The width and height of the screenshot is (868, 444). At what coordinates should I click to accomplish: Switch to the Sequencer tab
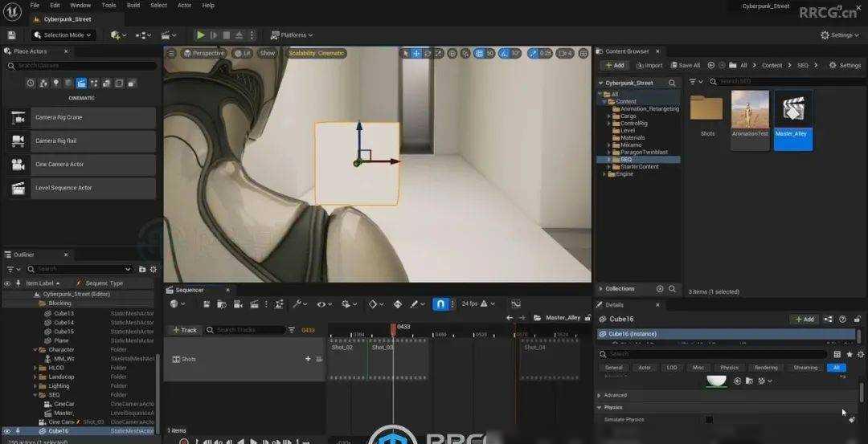pos(190,291)
